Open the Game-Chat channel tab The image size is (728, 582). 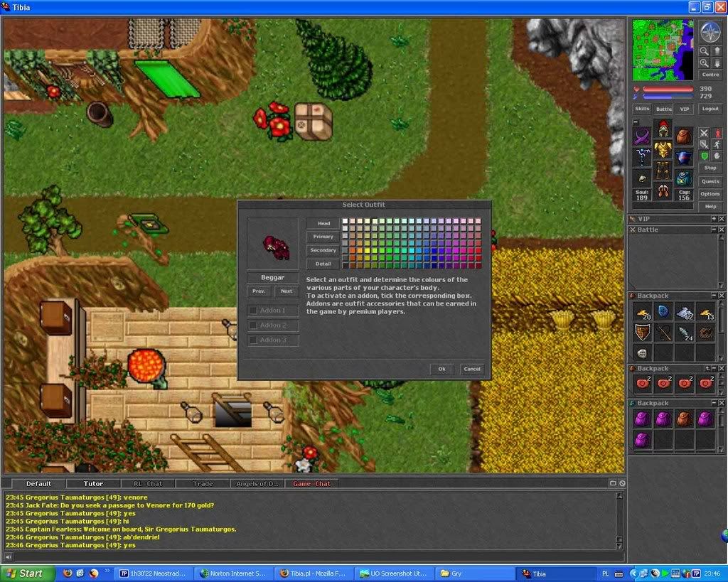312,484
